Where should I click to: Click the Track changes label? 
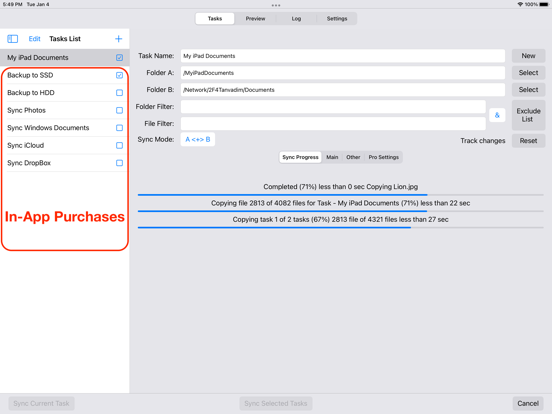tap(483, 141)
